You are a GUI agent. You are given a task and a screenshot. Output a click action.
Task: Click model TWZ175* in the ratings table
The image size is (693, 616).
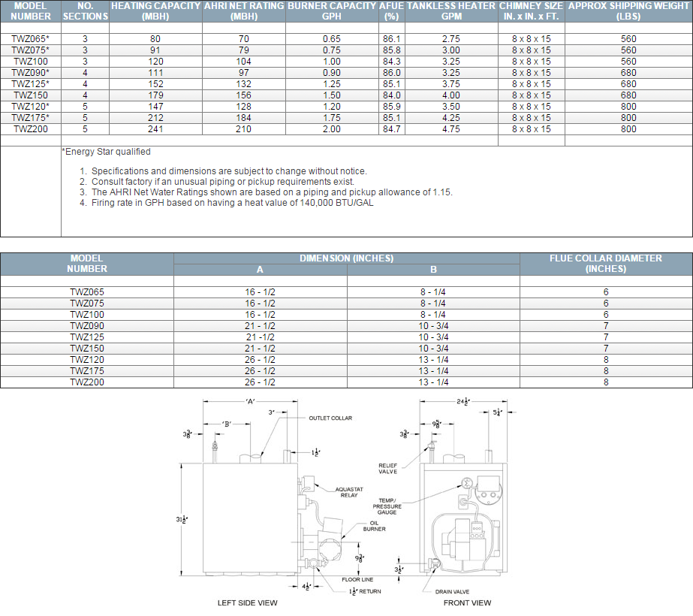click(x=31, y=118)
